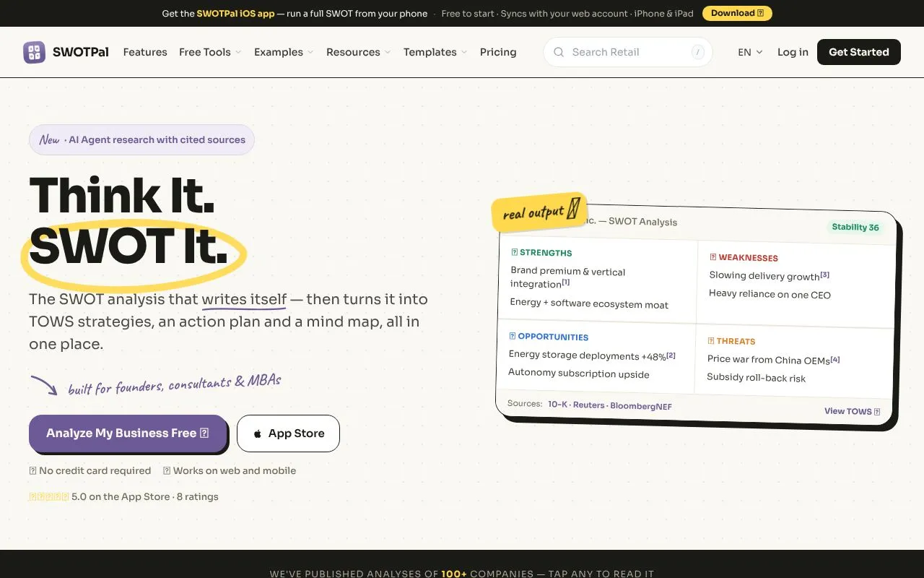Screen dimensions: 924x578
Task: Click the 10-K source link
Action: click(x=558, y=404)
